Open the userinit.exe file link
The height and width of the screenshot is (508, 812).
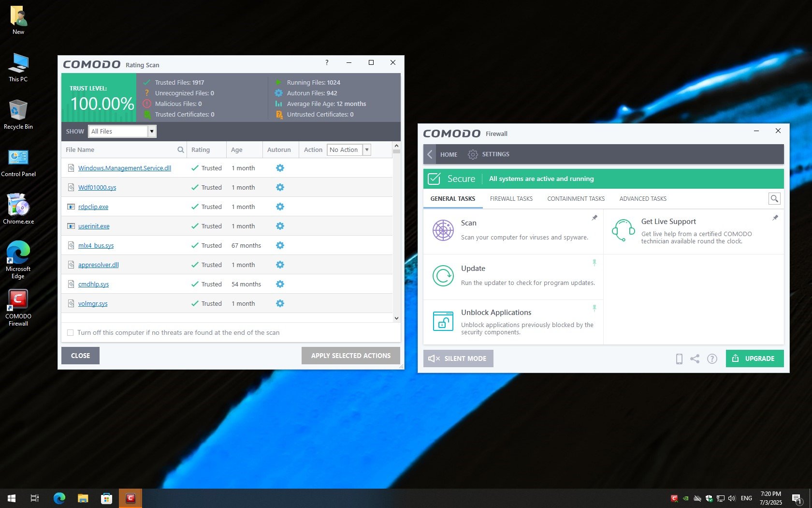pos(94,226)
